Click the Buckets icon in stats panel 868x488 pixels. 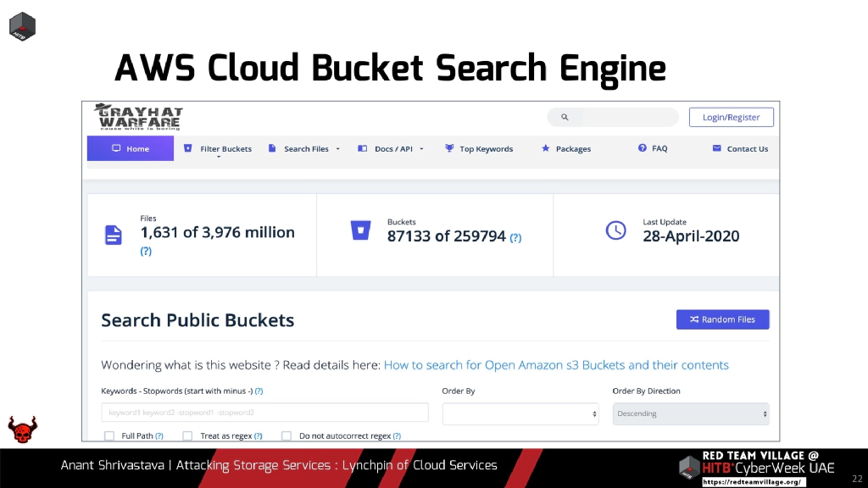pyautogui.click(x=360, y=230)
